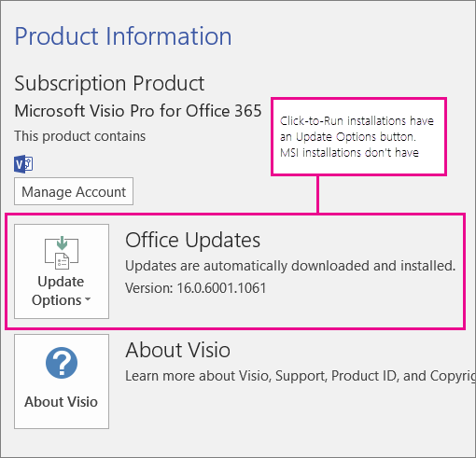Screen dimensions: 476x458
Task: Click the About Visio section heading
Action: [x=177, y=350]
